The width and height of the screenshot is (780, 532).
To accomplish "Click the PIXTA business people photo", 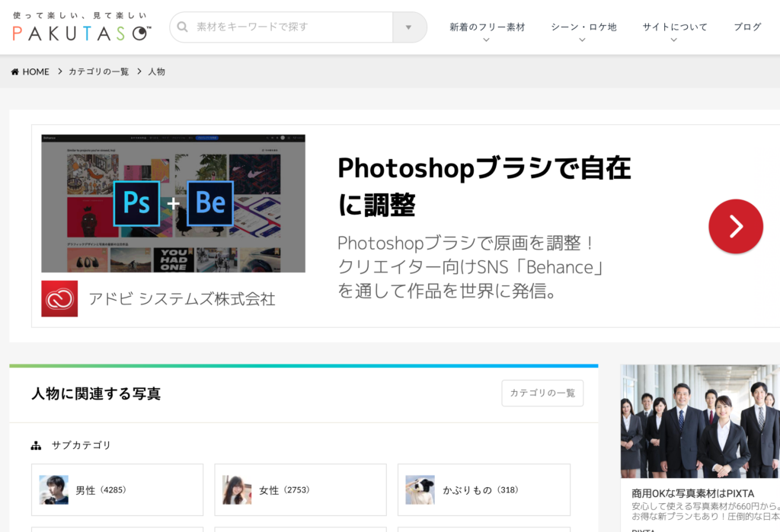I will 700,421.
